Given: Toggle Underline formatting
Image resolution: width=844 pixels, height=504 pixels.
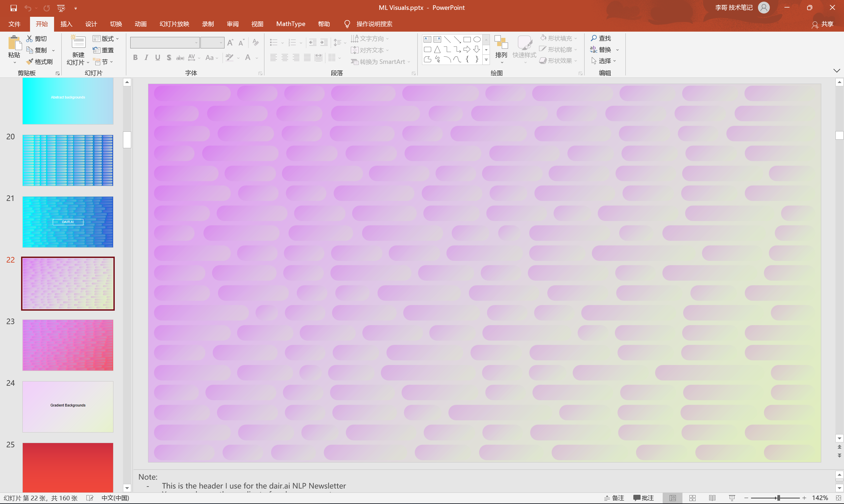Looking at the screenshot, I should [158, 58].
